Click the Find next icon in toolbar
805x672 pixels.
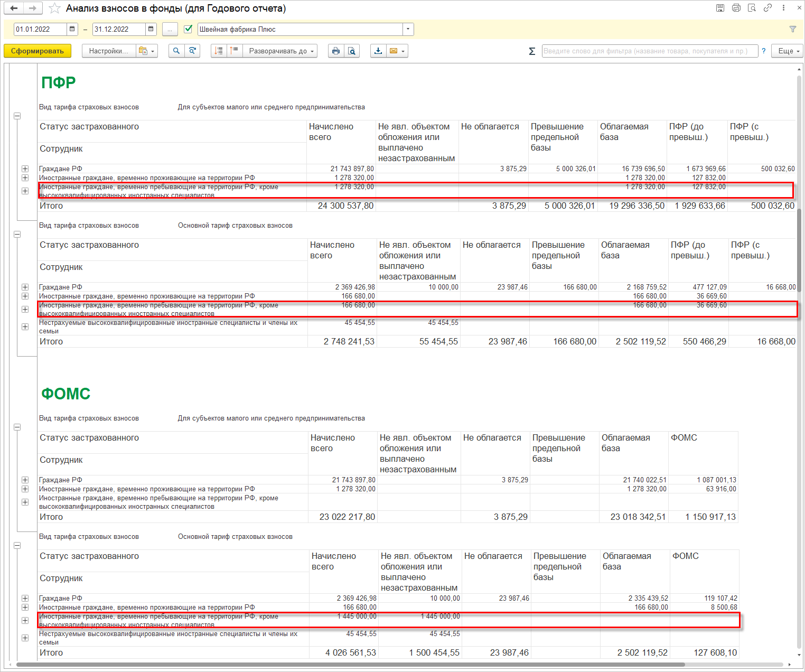[192, 51]
